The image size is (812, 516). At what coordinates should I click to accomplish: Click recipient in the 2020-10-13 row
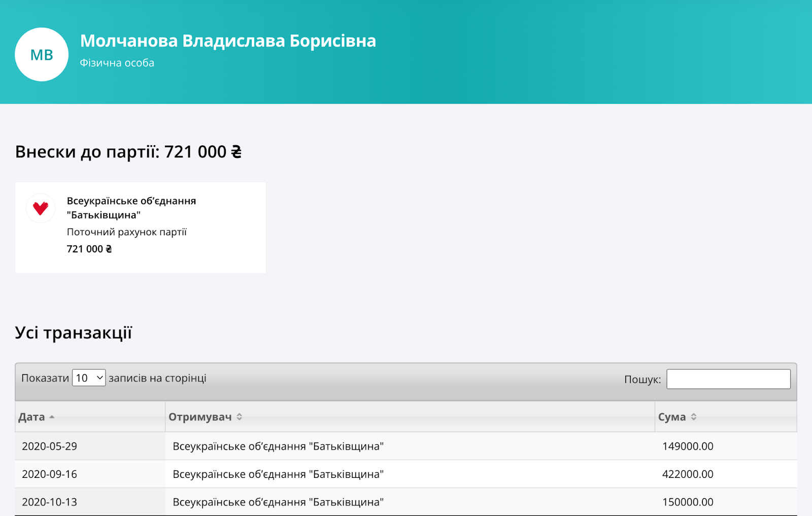point(278,502)
